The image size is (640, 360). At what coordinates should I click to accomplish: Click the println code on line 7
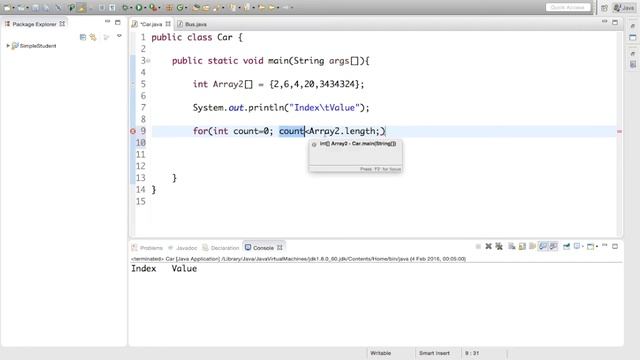pyautogui.click(x=281, y=108)
